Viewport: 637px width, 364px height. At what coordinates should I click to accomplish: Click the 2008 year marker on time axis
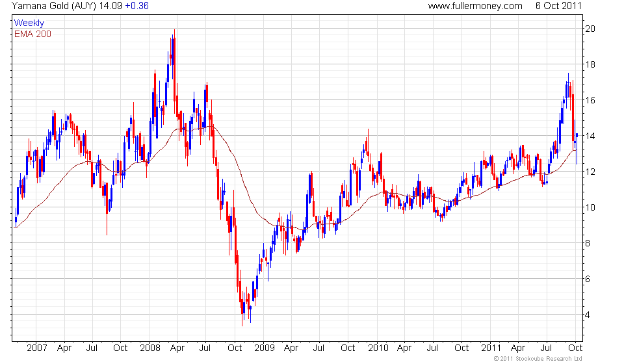click(x=150, y=348)
